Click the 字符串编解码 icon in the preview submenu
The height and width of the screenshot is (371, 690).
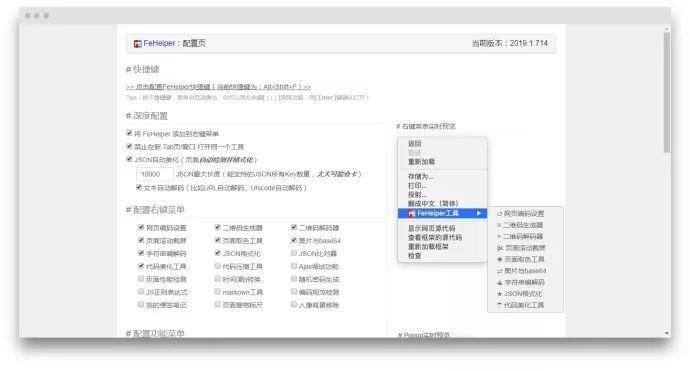click(499, 283)
